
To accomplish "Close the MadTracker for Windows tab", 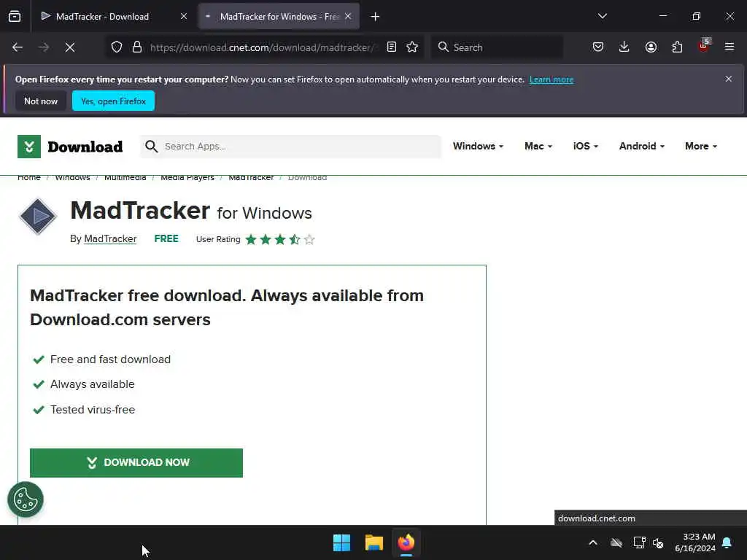I will tap(348, 16).
